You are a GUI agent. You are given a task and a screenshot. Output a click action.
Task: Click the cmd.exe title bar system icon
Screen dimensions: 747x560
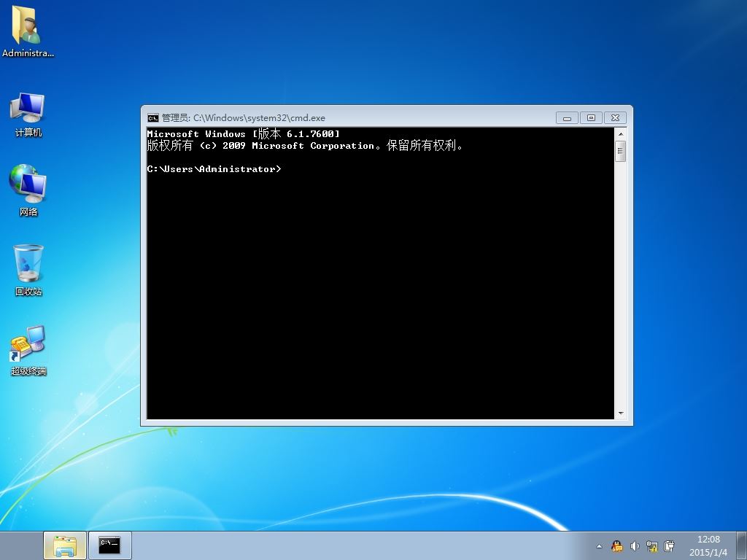pos(153,117)
